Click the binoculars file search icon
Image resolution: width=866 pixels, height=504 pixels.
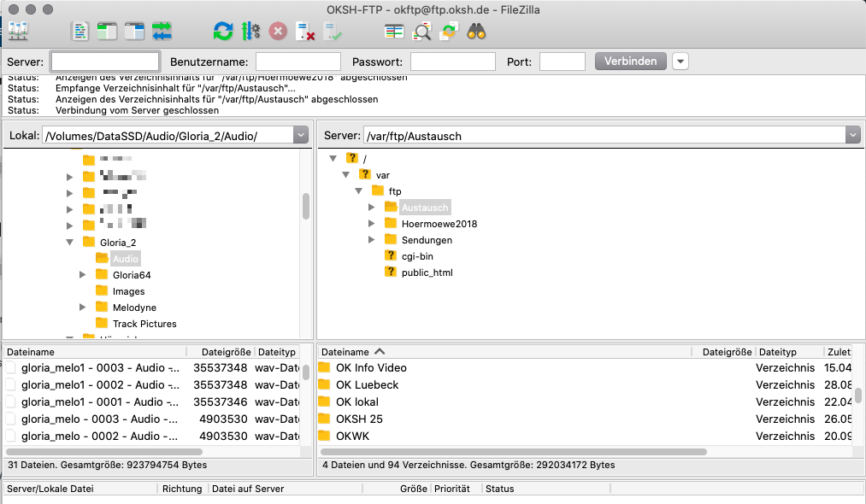(x=476, y=32)
